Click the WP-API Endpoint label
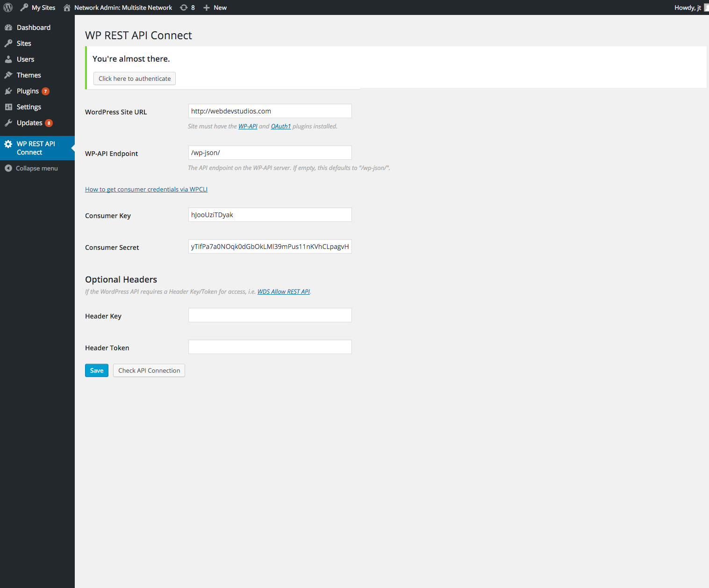 coord(111,154)
